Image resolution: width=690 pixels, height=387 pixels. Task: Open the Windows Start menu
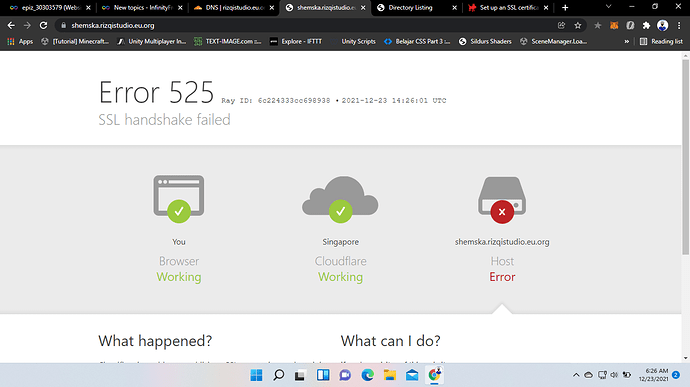(256, 375)
